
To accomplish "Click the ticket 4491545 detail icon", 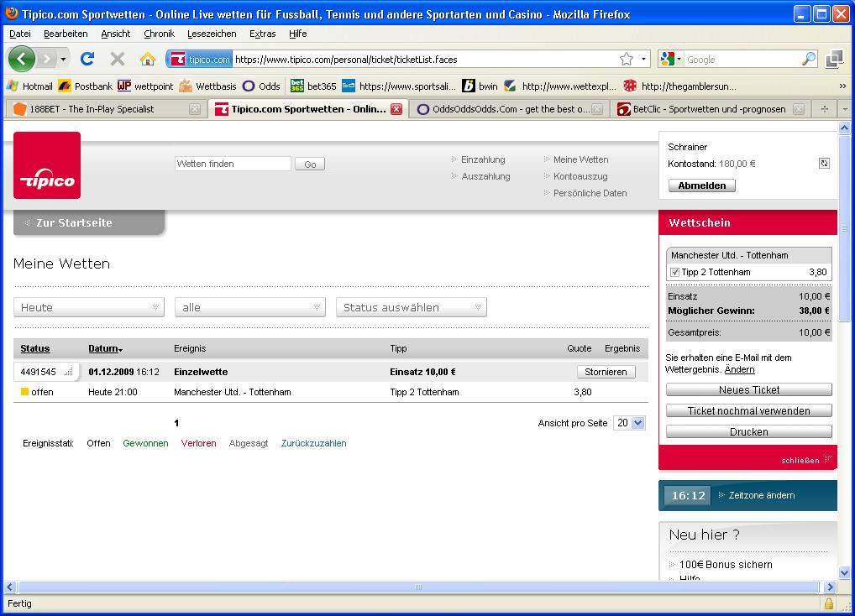I will (x=69, y=372).
